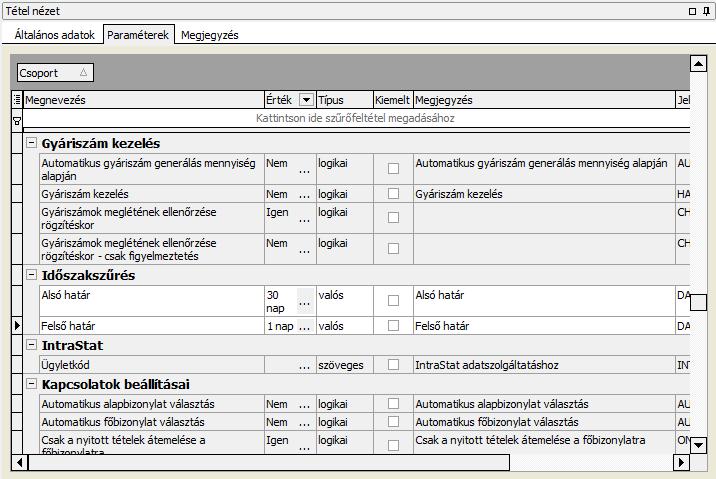Check Kiemelt for Automatikus alapbizonylat választás

(x=393, y=404)
